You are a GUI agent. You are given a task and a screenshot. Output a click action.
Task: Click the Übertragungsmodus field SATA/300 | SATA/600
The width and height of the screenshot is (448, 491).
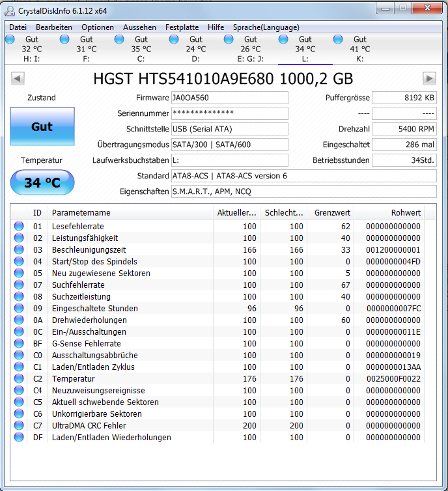point(230,145)
